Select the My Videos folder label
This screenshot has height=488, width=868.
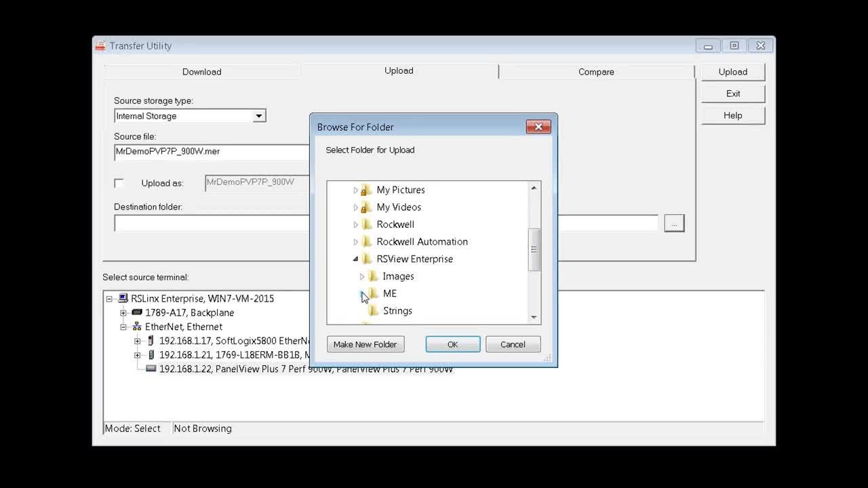tap(399, 207)
